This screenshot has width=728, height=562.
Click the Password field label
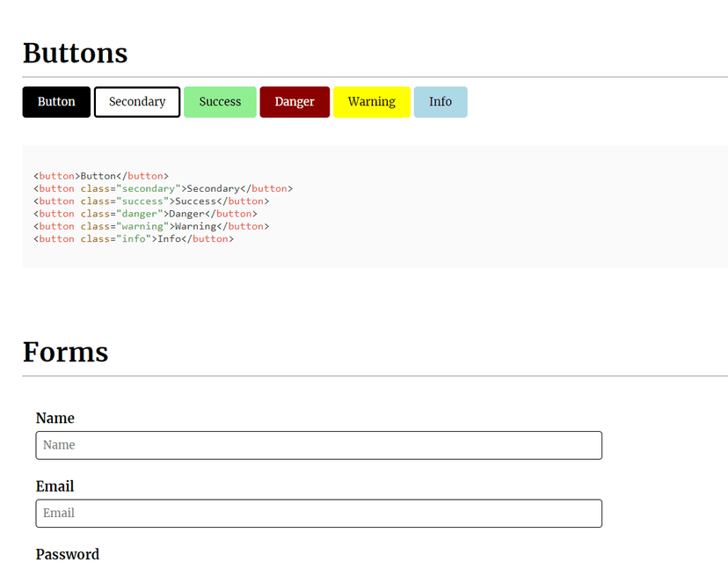pyautogui.click(x=68, y=554)
